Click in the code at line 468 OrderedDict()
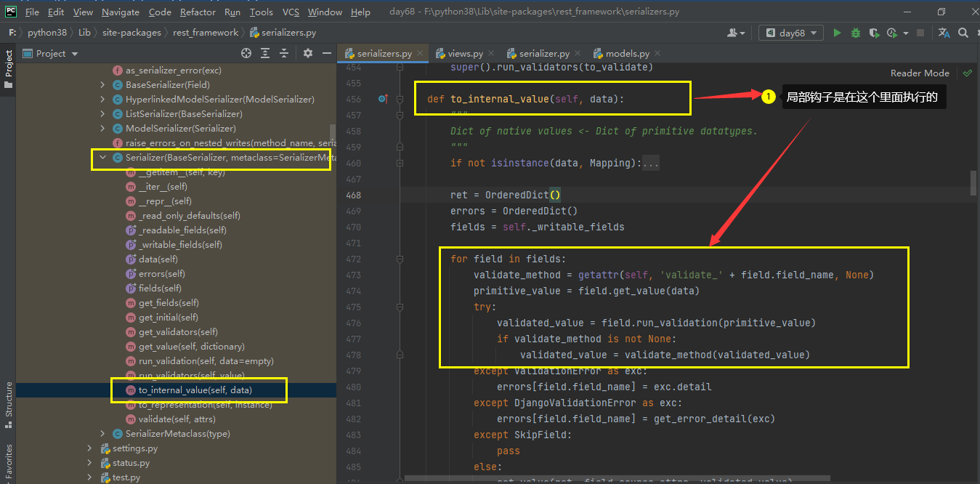 point(522,195)
